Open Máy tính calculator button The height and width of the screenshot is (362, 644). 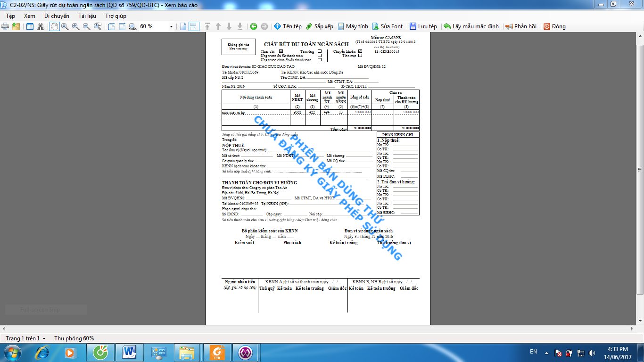(x=353, y=26)
